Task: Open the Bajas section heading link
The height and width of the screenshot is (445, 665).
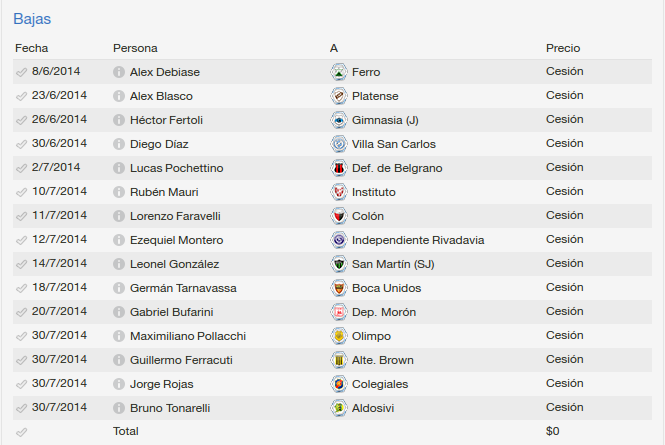Action: point(32,19)
